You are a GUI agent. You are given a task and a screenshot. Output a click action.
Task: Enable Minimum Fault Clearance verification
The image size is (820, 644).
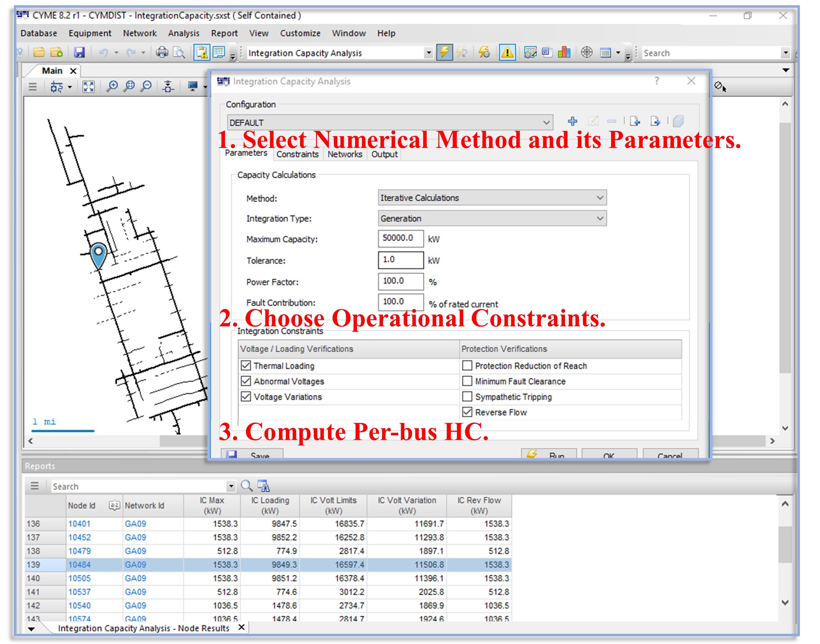pyautogui.click(x=467, y=381)
